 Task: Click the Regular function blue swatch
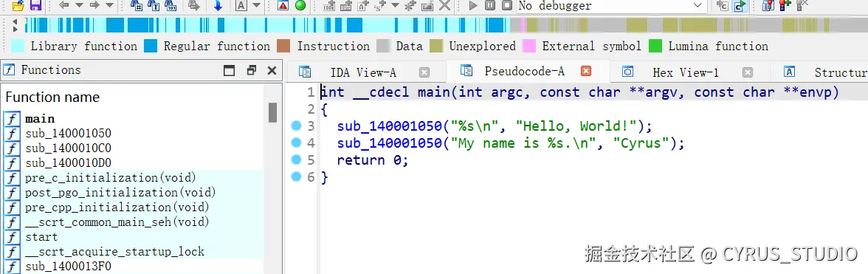[151, 46]
